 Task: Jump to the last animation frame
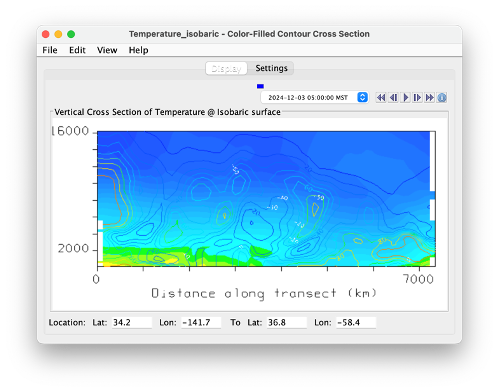click(x=430, y=98)
